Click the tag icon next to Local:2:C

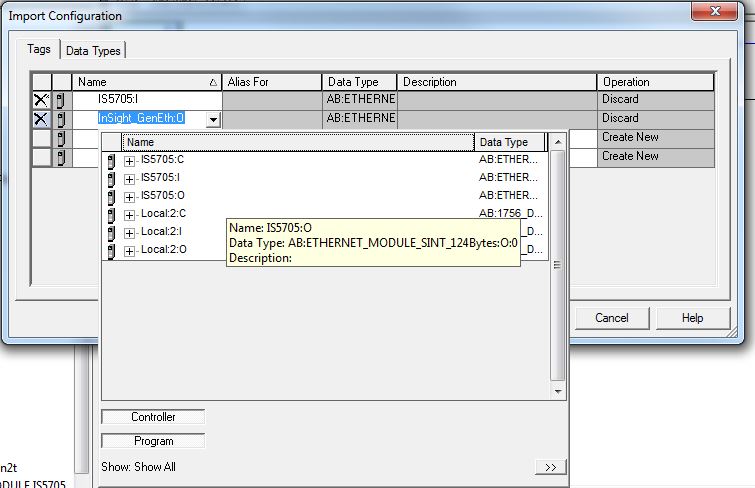[111, 214]
